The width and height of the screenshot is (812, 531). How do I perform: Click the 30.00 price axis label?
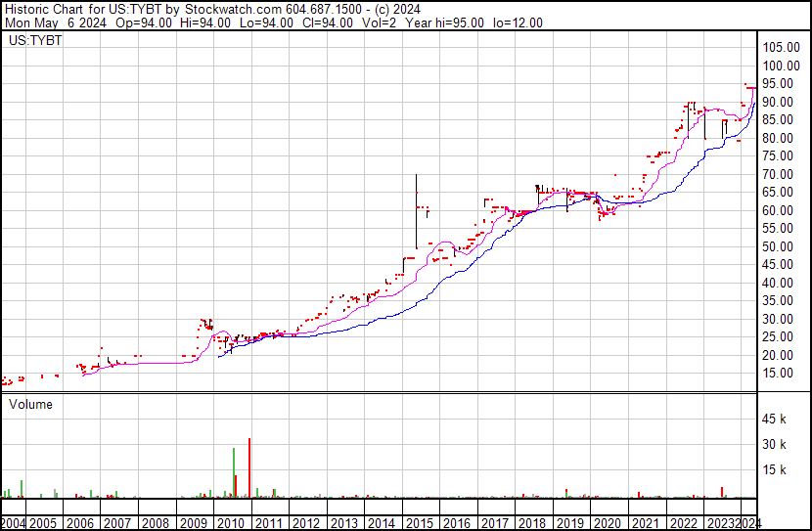[778, 320]
